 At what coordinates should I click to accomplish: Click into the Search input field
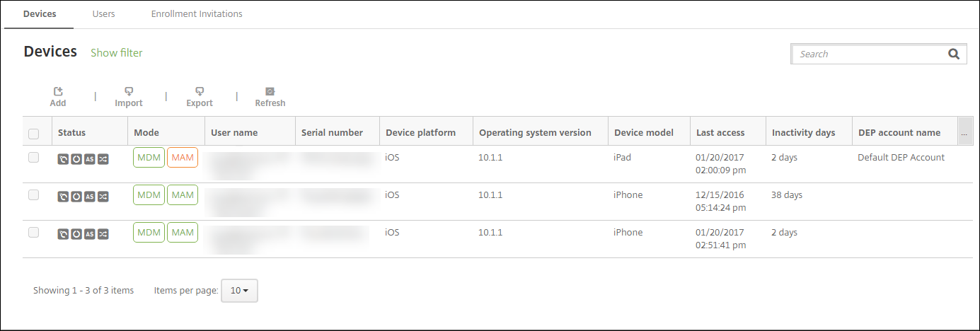pyautogui.click(x=868, y=54)
